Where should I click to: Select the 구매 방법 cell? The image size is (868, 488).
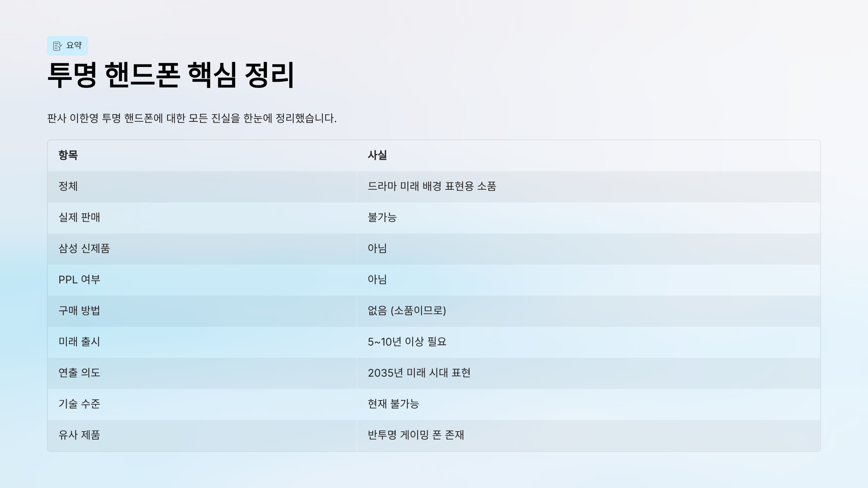(x=79, y=311)
